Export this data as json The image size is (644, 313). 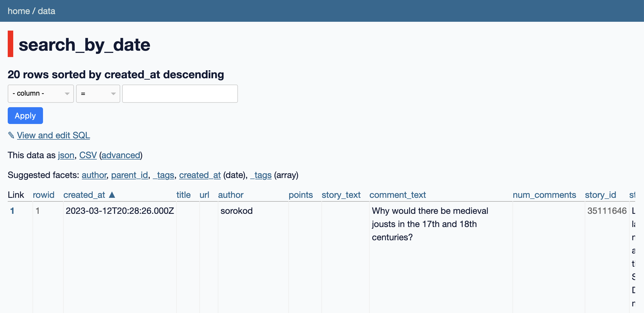[66, 155]
